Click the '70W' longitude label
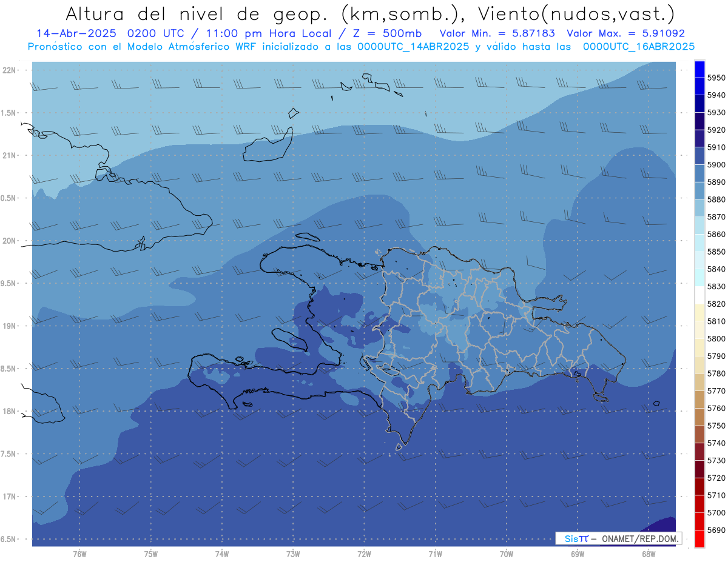This screenshot has height=562, width=728. pyautogui.click(x=506, y=554)
